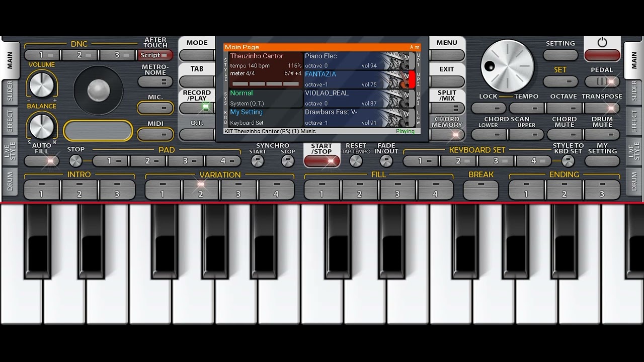Click the MODE button
This screenshot has height=362, width=644.
(197, 55)
